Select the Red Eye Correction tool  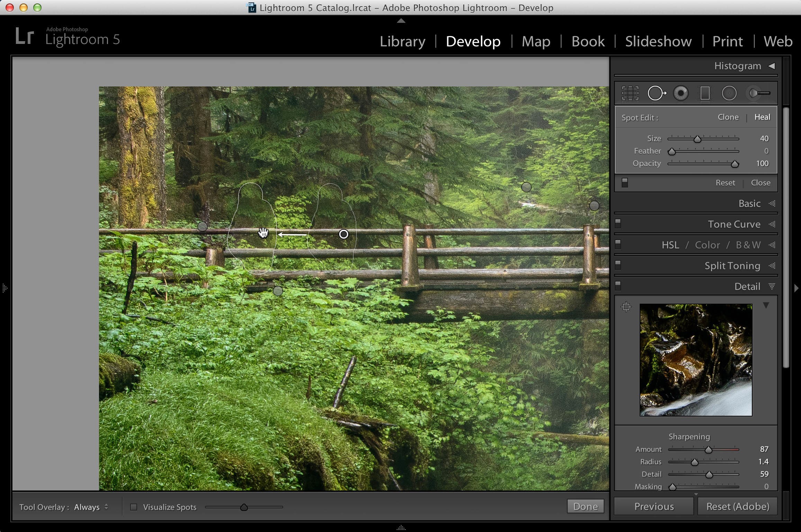tap(681, 93)
